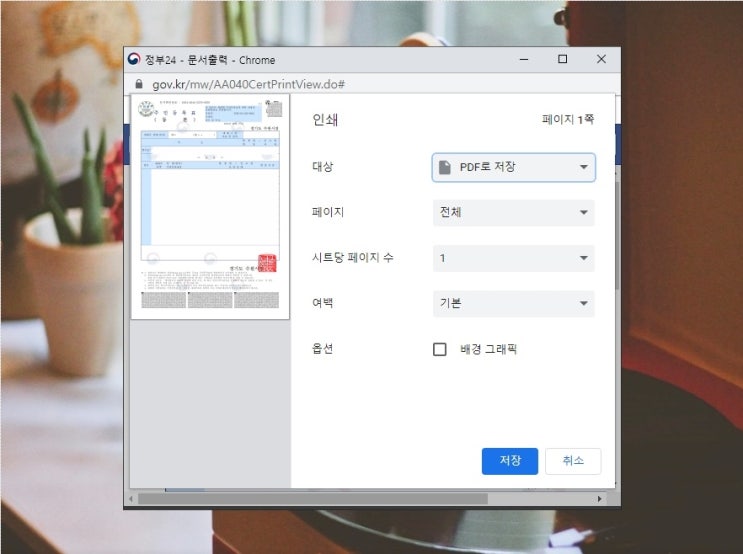
Task: Click the 취소 (Cancel) button
Action: [x=573, y=461]
